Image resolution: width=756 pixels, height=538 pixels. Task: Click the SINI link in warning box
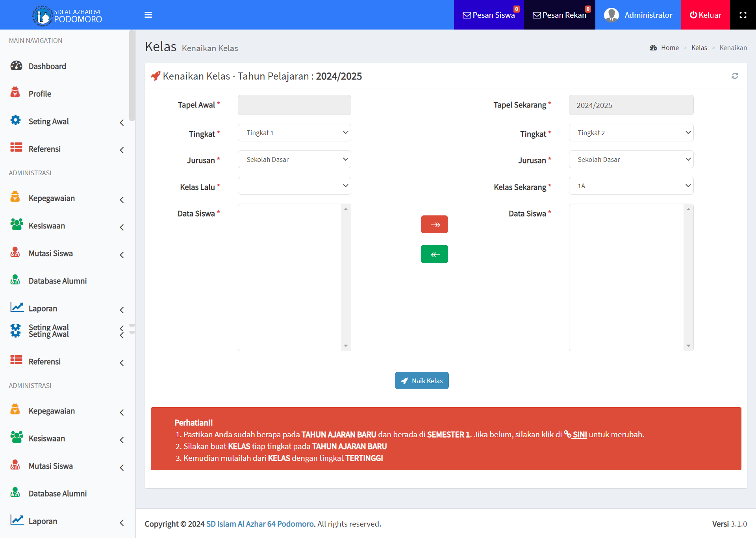[x=579, y=434]
